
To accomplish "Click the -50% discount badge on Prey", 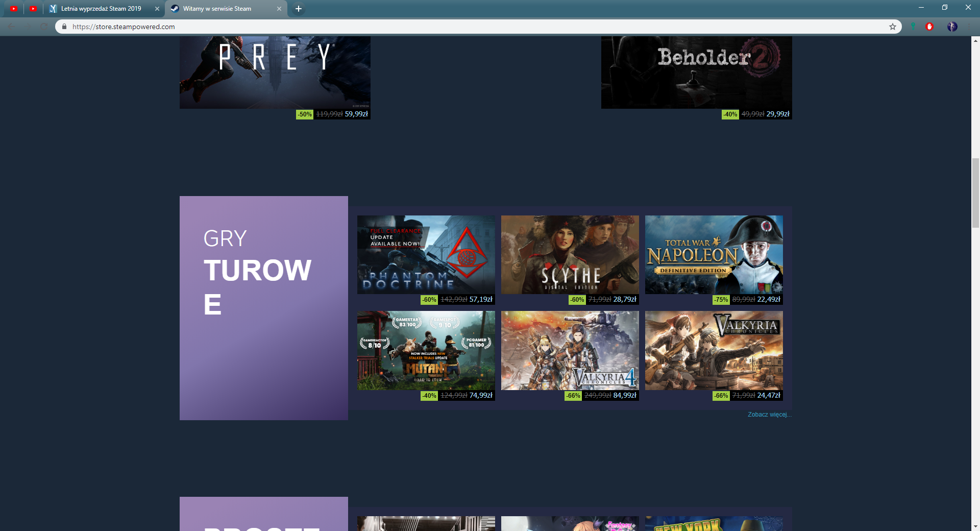I will (305, 114).
